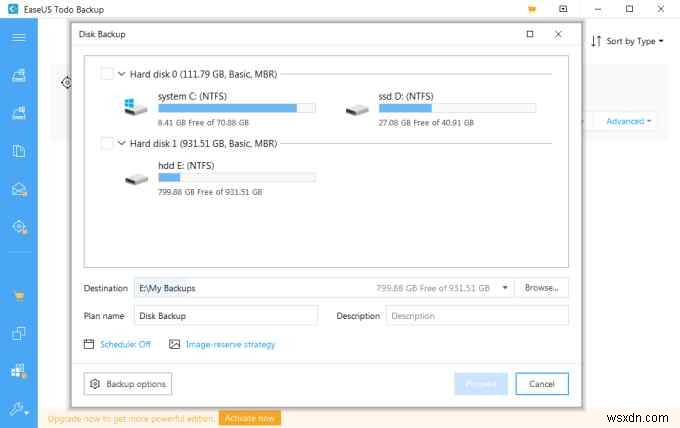Image resolution: width=680 pixels, height=428 pixels.
Task: Select the system C: (NTFS) label
Action: tap(192, 96)
